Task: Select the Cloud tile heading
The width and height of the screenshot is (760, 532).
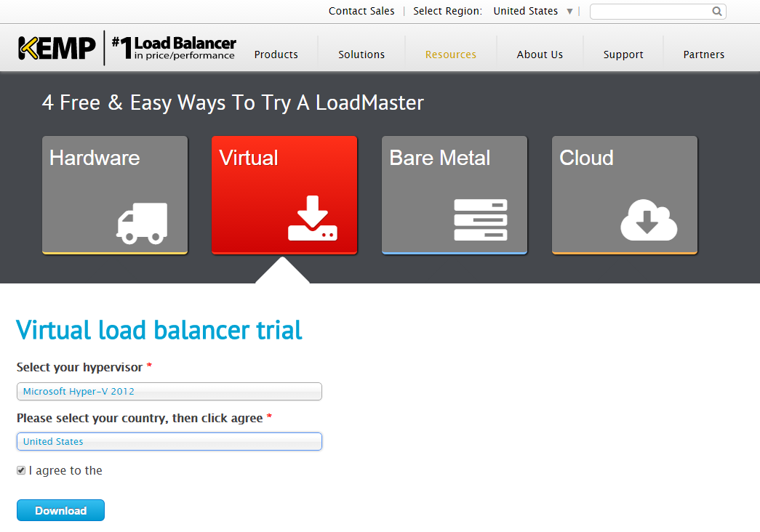Action: [586, 158]
